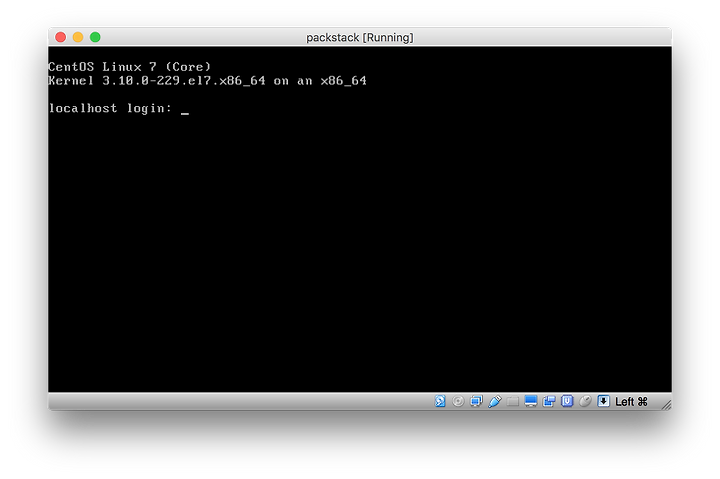Click the keyboard capture arrow icon
The height and width of the screenshot is (479, 720).
click(603, 401)
